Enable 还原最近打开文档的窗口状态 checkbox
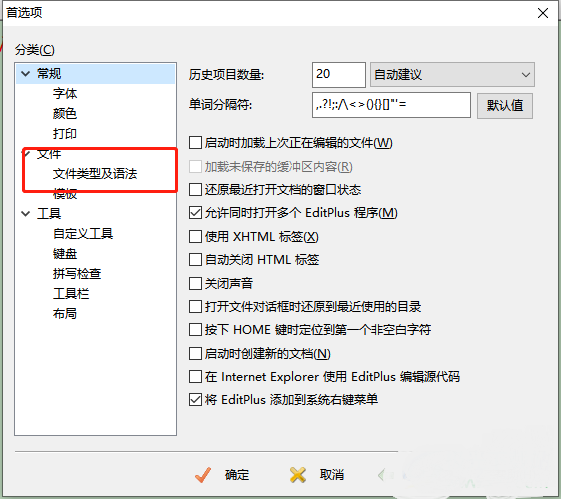Image resolution: width=561 pixels, height=499 pixels. pos(195,190)
